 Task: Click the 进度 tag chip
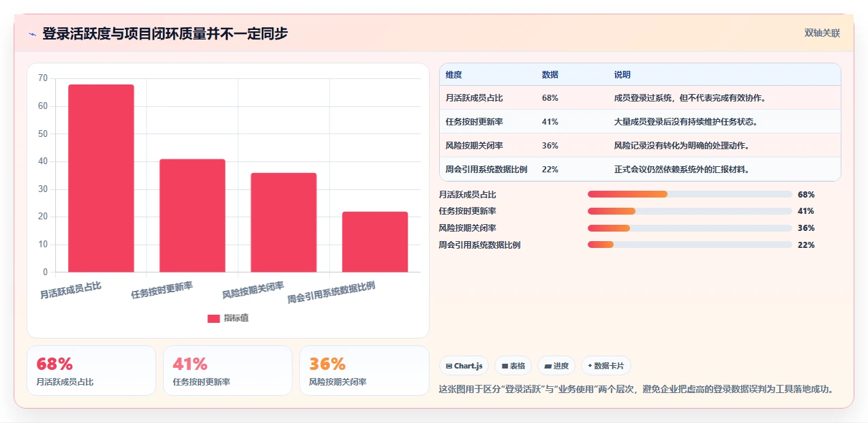(x=556, y=366)
